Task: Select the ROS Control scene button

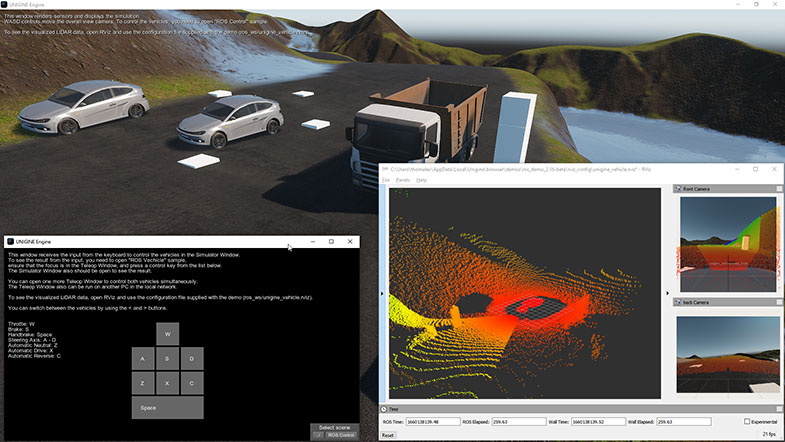Action: [334, 435]
